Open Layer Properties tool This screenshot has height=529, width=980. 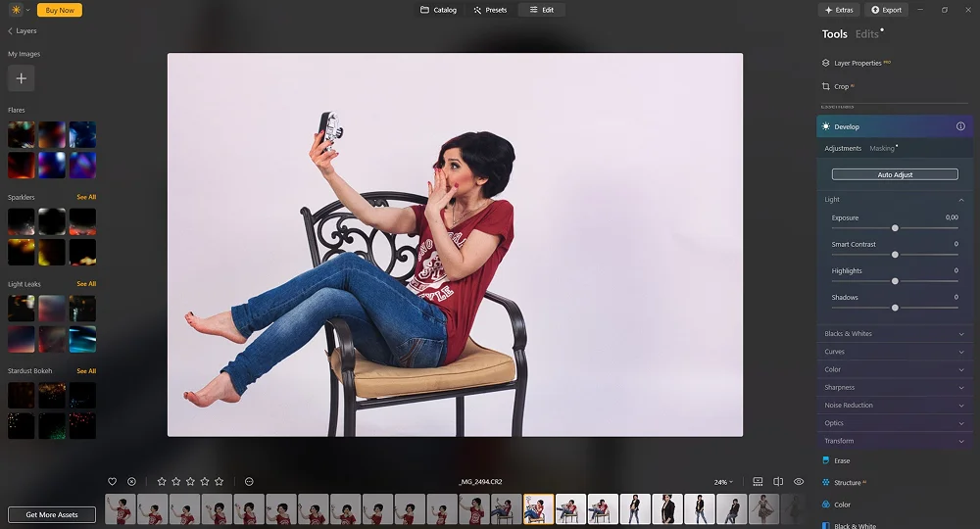click(857, 63)
